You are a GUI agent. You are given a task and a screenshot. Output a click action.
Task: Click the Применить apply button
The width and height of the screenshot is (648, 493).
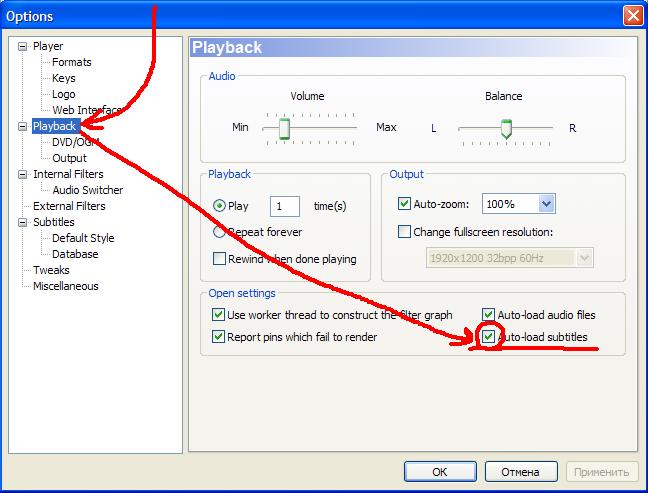[x=602, y=472]
